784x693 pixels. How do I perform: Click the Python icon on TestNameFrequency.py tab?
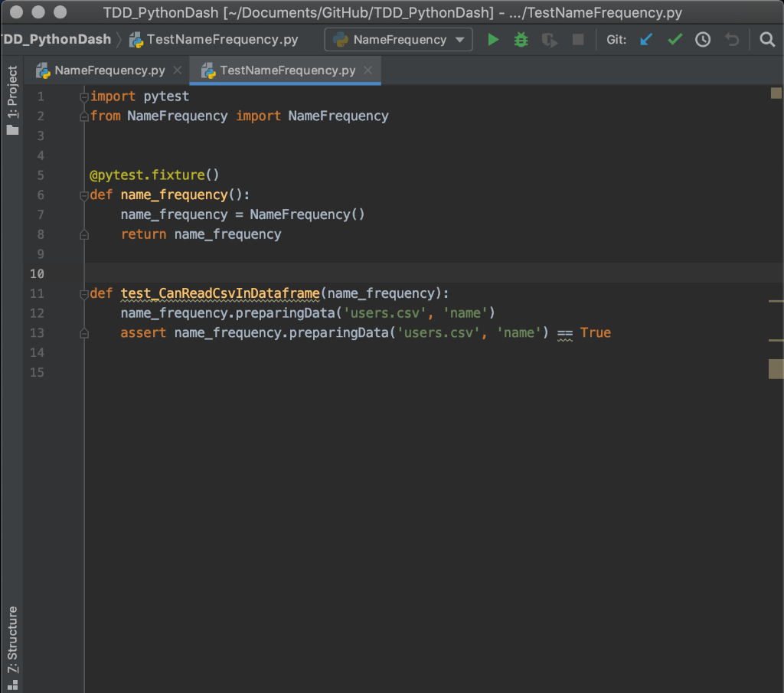207,70
